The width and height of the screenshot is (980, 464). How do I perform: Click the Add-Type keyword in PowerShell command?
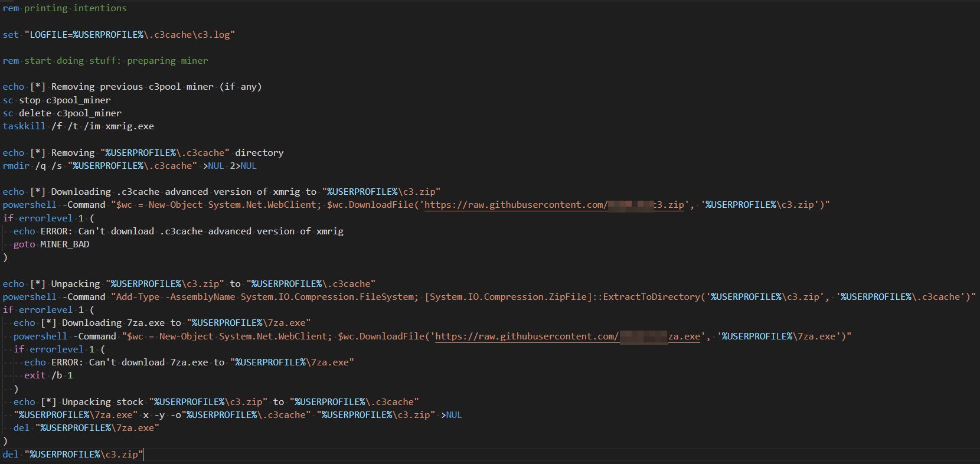click(x=138, y=297)
